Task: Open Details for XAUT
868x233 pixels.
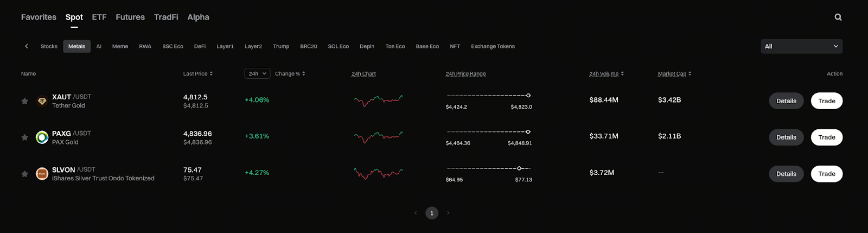Action: click(x=786, y=101)
